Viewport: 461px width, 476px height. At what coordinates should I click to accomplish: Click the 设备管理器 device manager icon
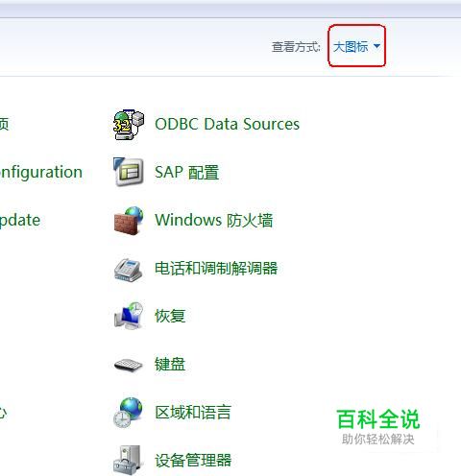coord(128,460)
